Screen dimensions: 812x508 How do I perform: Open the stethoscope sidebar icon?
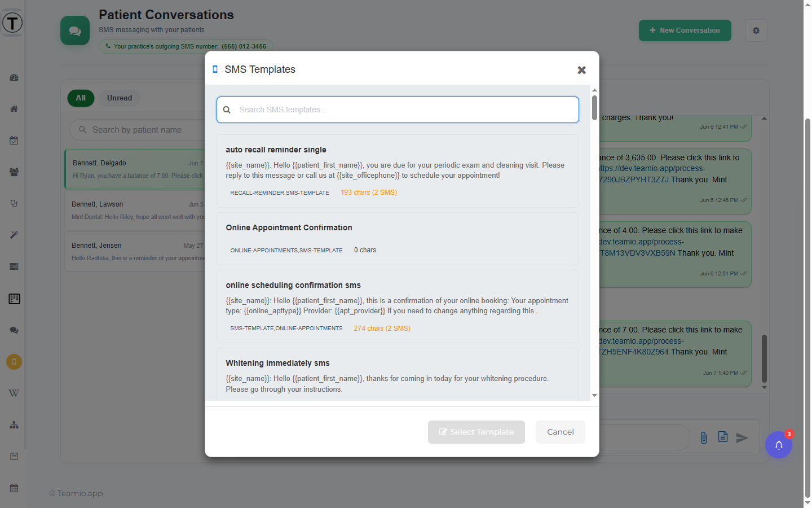pyautogui.click(x=14, y=204)
